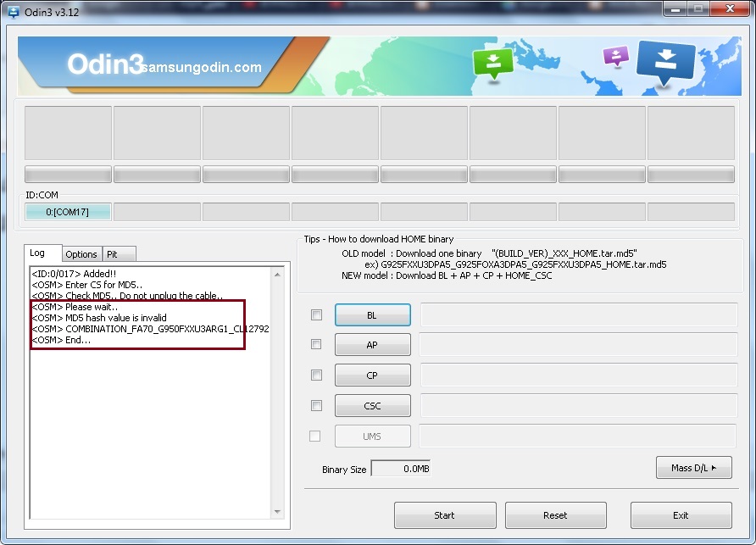Click log line 'Please wait..'
The height and width of the screenshot is (545, 756).
[x=75, y=307]
